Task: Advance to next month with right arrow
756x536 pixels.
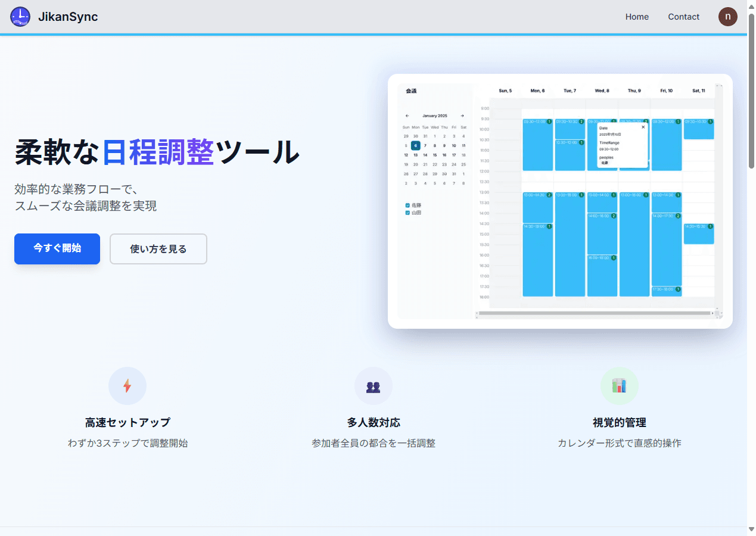Action: 462,116
